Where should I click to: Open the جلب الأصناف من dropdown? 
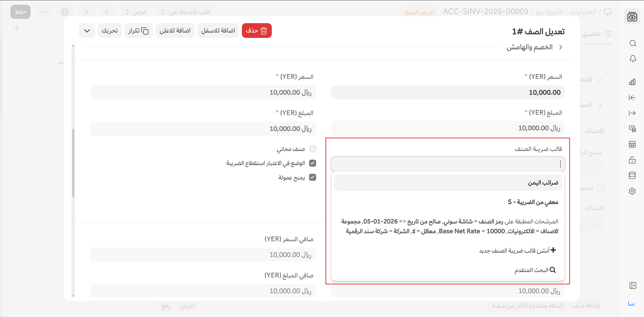point(186,12)
